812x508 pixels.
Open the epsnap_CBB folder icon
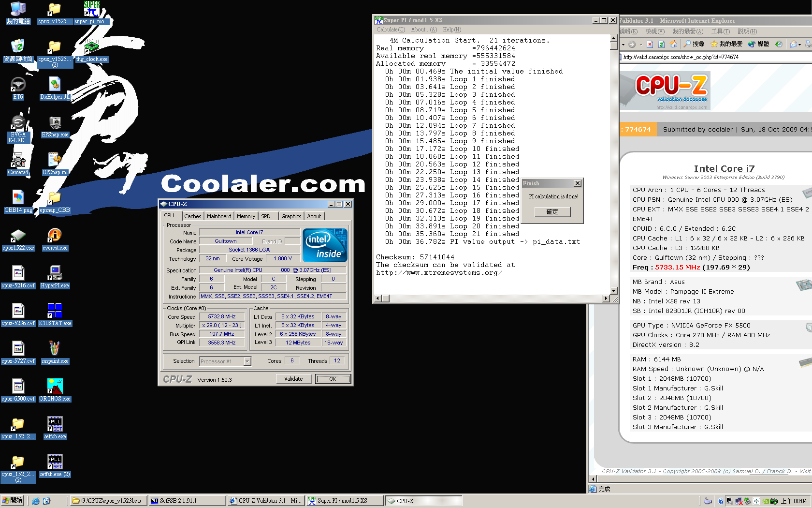point(55,201)
